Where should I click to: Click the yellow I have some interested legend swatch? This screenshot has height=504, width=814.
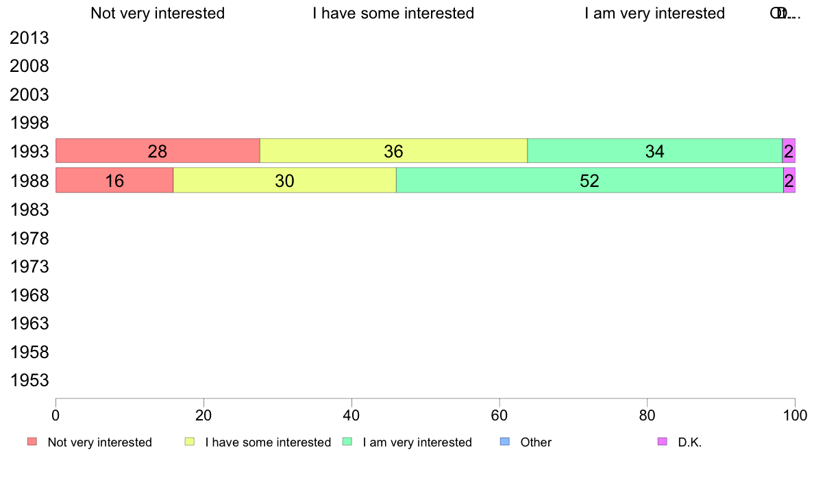[x=190, y=442]
